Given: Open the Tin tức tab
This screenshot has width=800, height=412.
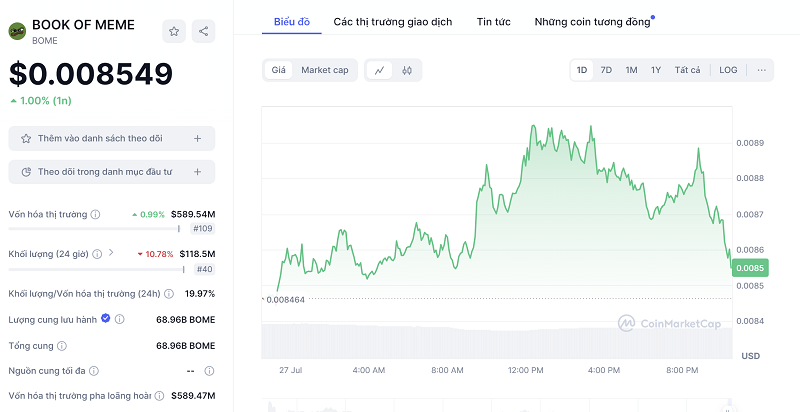Looking at the screenshot, I should (494, 21).
